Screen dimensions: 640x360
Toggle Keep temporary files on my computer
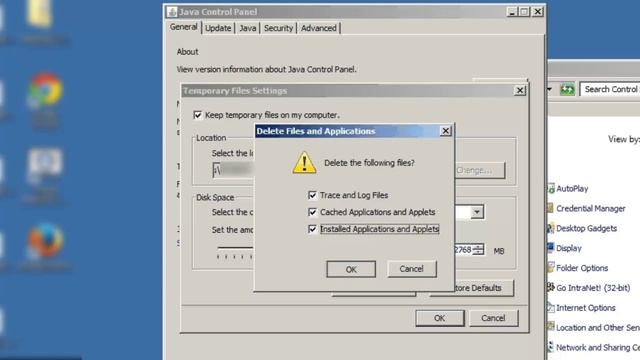pyautogui.click(x=198, y=115)
